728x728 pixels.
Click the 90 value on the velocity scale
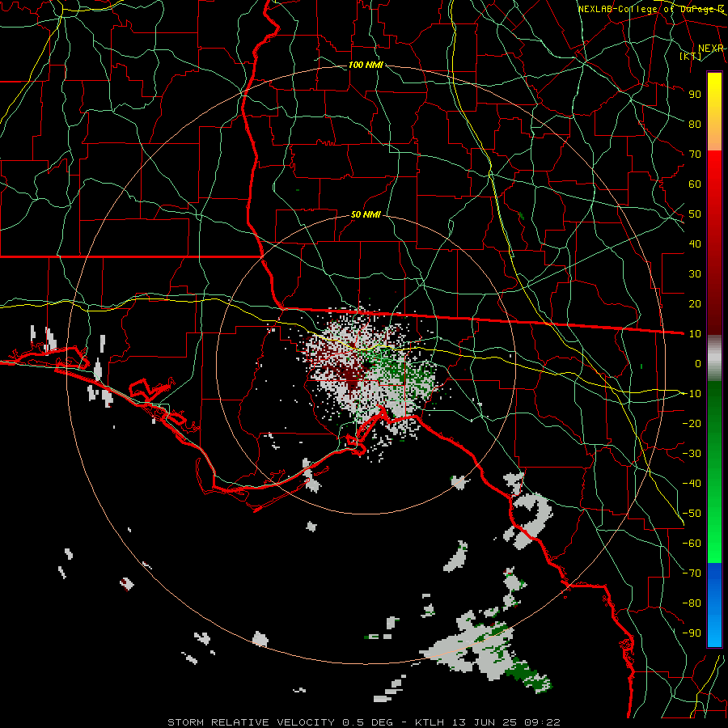point(695,95)
